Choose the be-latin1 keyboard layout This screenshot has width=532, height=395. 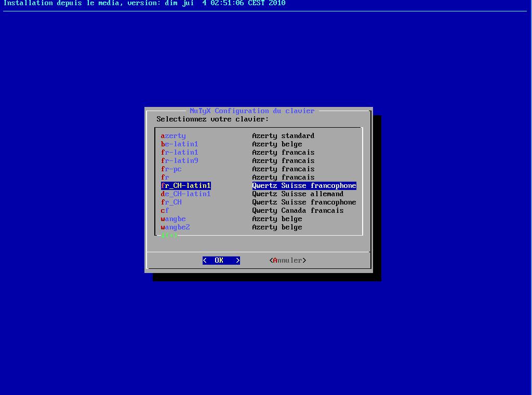click(x=258, y=144)
